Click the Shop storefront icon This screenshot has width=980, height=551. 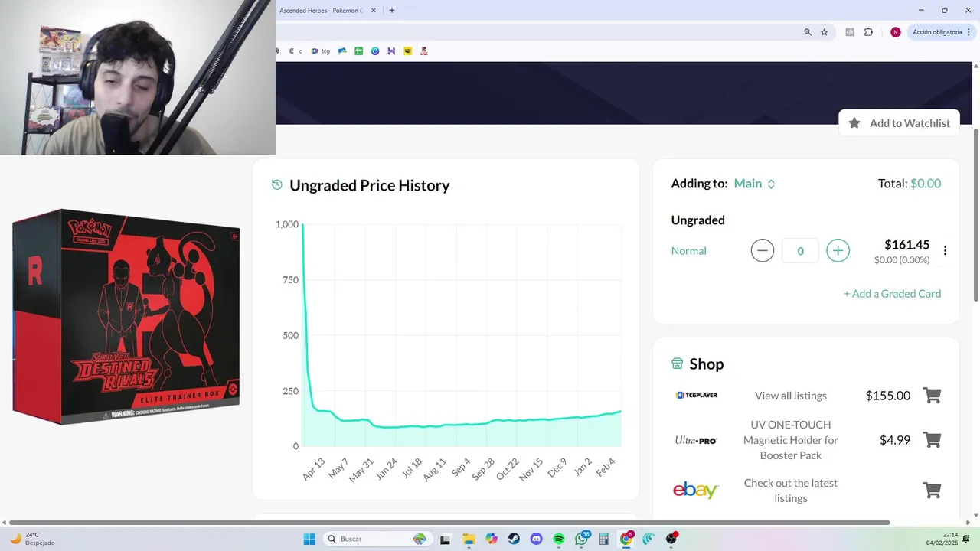click(x=677, y=364)
